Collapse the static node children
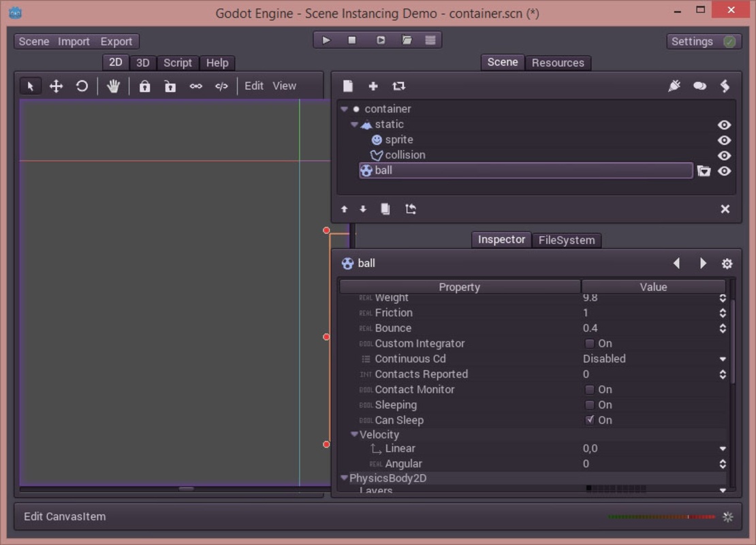This screenshot has height=545, width=756. [x=354, y=125]
